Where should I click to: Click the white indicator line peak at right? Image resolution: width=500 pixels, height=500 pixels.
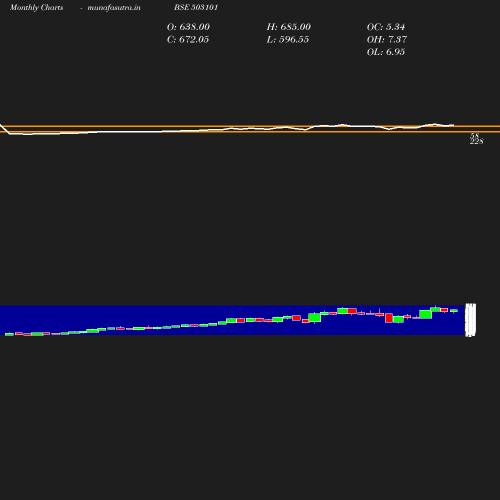434,124
